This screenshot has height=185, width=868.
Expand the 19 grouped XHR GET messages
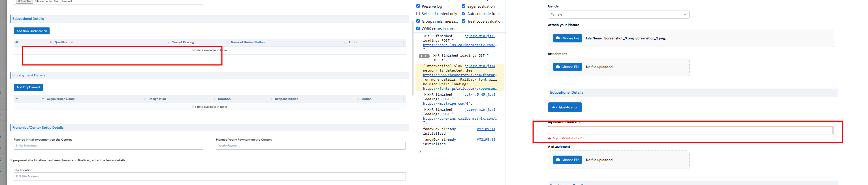[424, 56]
